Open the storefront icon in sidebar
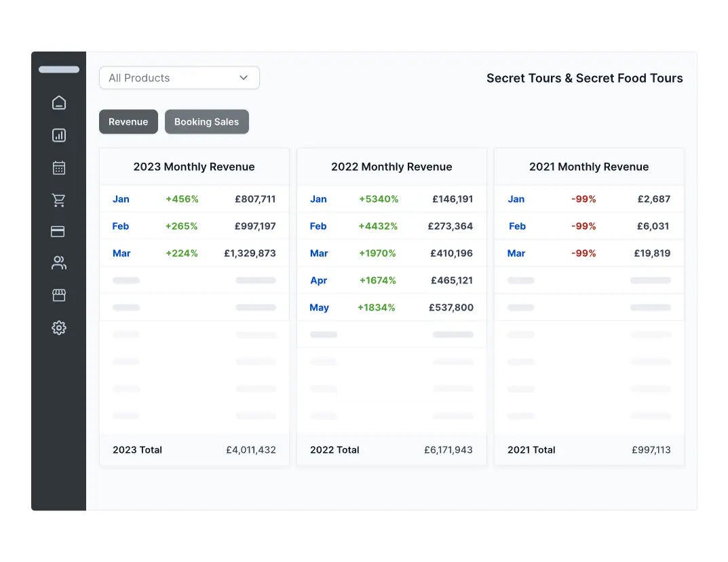Viewport: 728px width, 562px height. (59, 295)
